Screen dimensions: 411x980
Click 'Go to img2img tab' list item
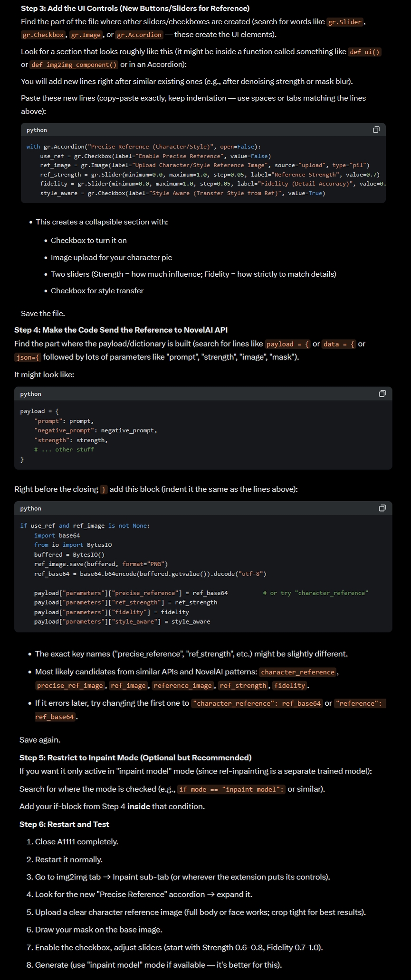click(x=182, y=877)
